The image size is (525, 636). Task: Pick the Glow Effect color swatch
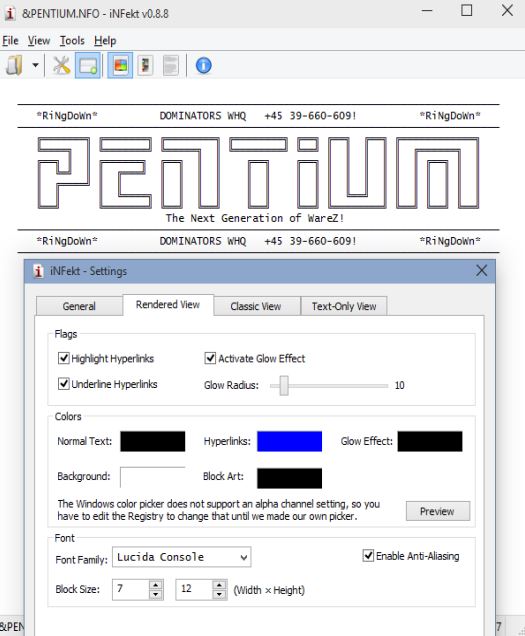point(430,441)
